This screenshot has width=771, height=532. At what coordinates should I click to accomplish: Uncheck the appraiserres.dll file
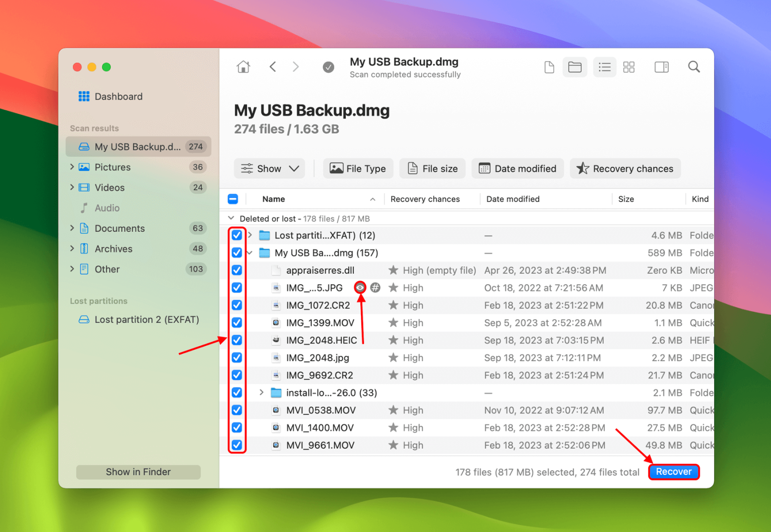pyautogui.click(x=236, y=270)
